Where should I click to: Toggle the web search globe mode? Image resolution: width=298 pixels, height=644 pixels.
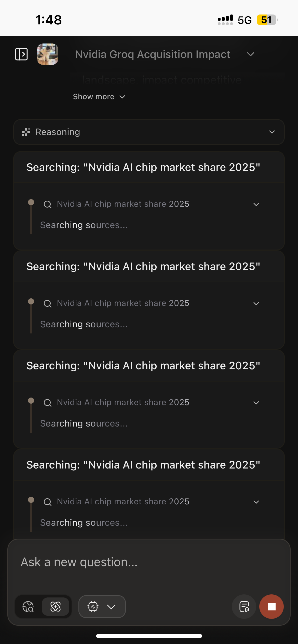[x=28, y=607]
